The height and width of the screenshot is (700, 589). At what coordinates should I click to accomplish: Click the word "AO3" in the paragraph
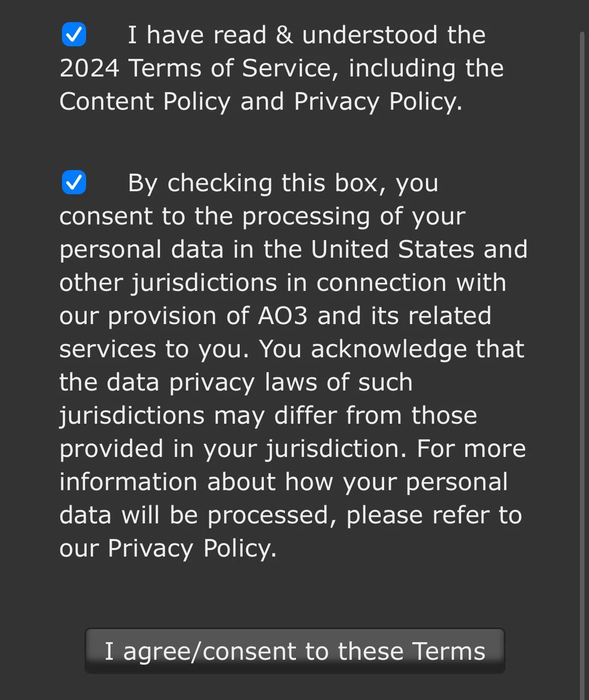tap(282, 316)
